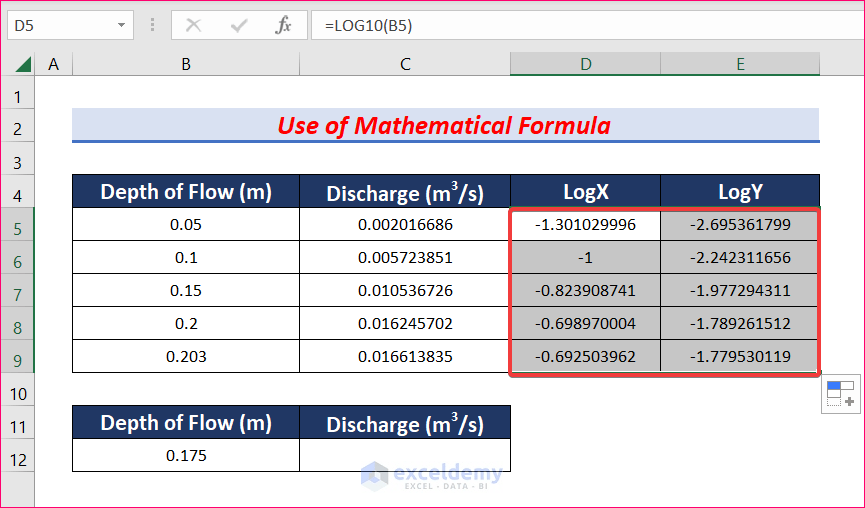Select cell with value 0.203
Screen dimensions: 865x508
click(186, 356)
